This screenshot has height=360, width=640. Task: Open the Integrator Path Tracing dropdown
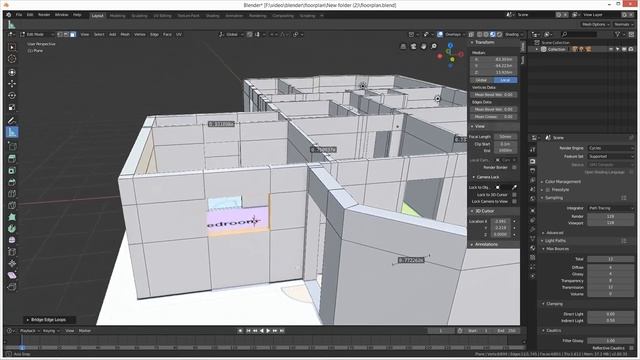coord(611,208)
